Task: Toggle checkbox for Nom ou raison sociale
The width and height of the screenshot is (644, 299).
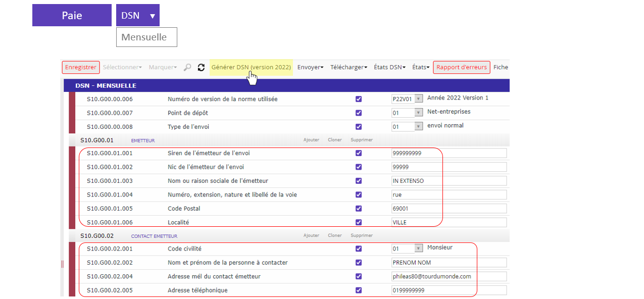Action: (359, 180)
